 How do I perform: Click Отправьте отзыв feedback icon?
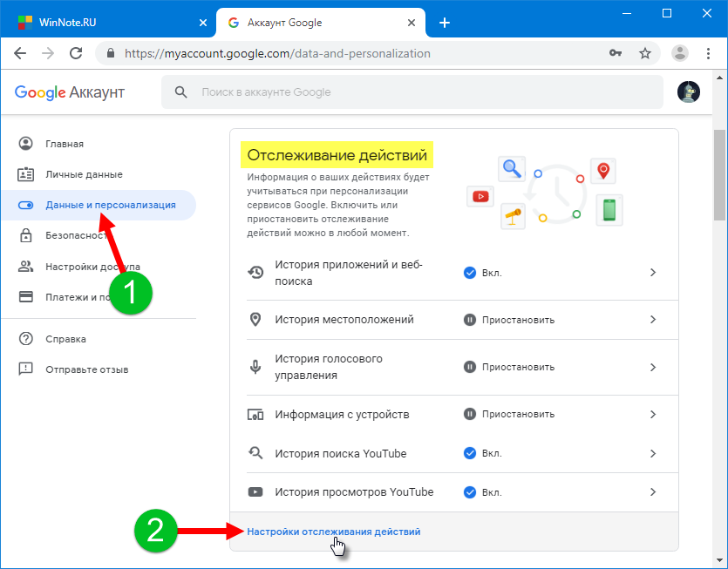[25, 369]
